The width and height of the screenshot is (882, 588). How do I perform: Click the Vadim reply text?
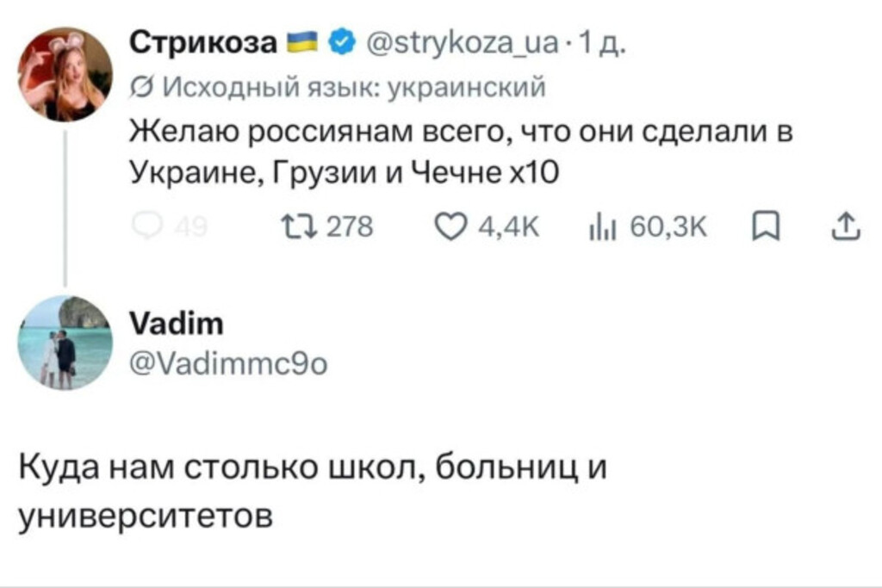[313, 492]
